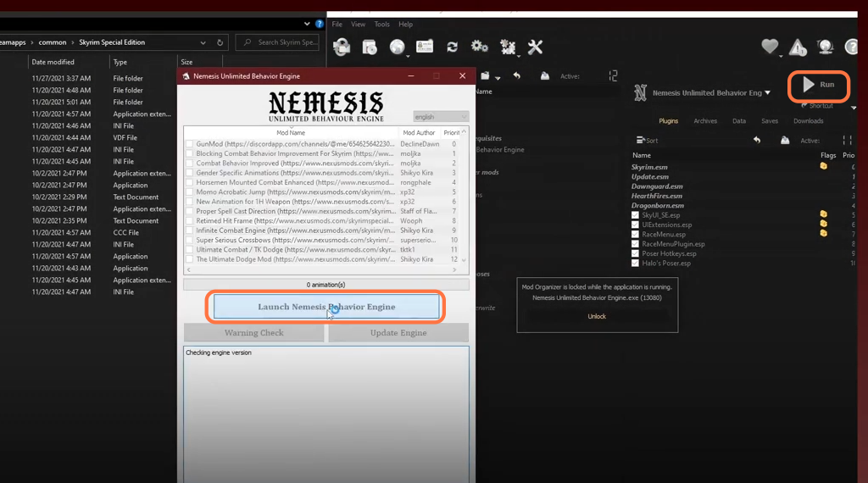Open Help menu in Mod Organizer
The image size is (868, 483).
tap(406, 25)
